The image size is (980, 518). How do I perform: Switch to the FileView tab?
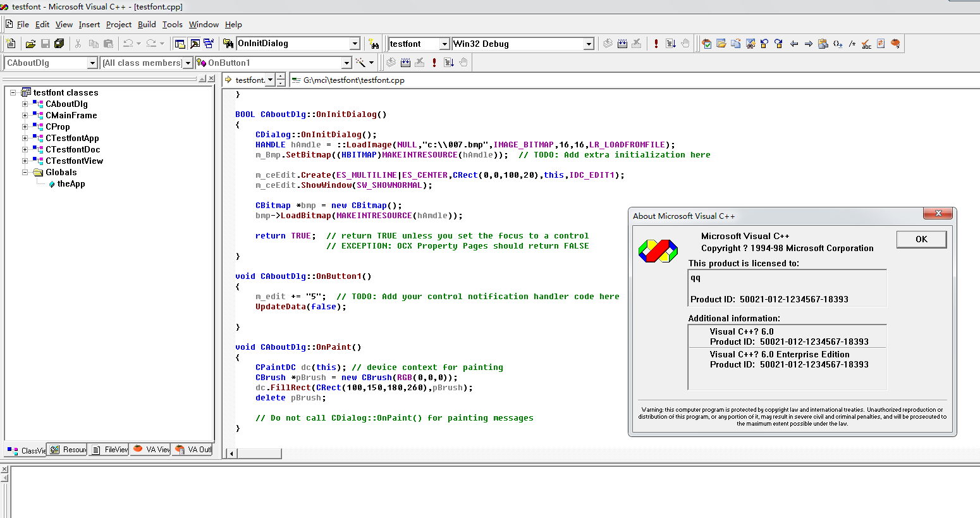[109, 450]
